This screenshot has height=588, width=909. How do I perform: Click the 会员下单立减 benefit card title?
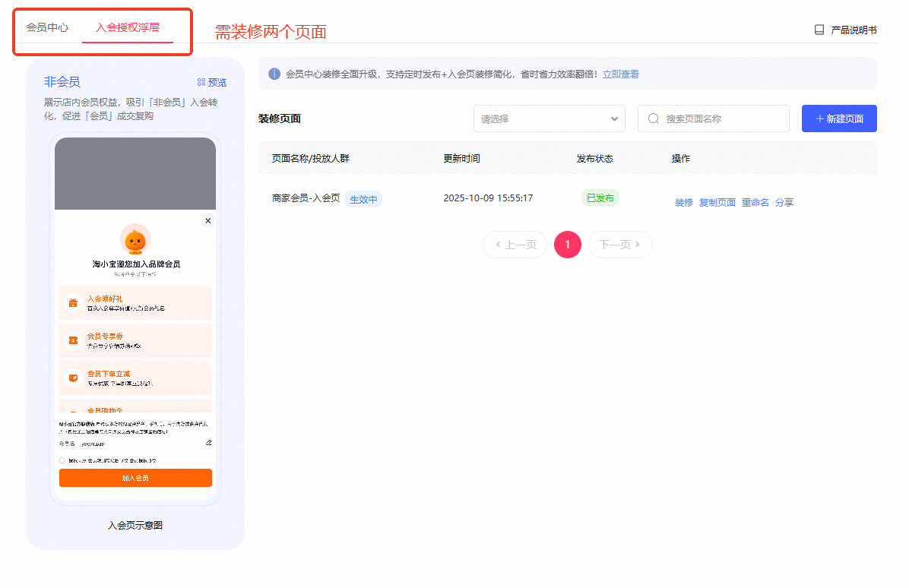(109, 374)
